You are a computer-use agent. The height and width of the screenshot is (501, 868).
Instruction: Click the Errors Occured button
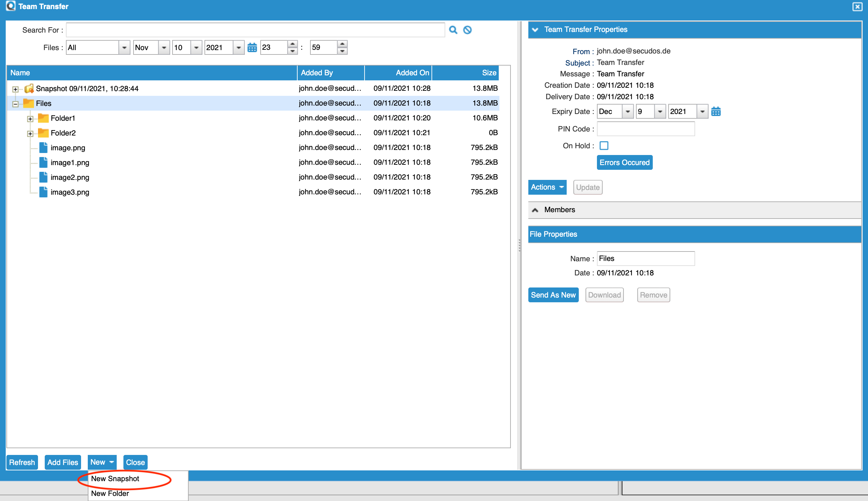tap(624, 162)
